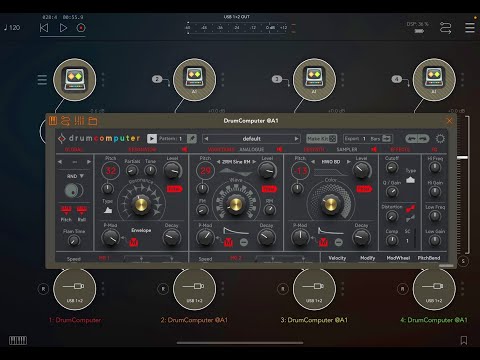The width and height of the screenshot is (480, 360).
Task: Select channel 4 USB 1+2 output node
Action: [434, 289]
